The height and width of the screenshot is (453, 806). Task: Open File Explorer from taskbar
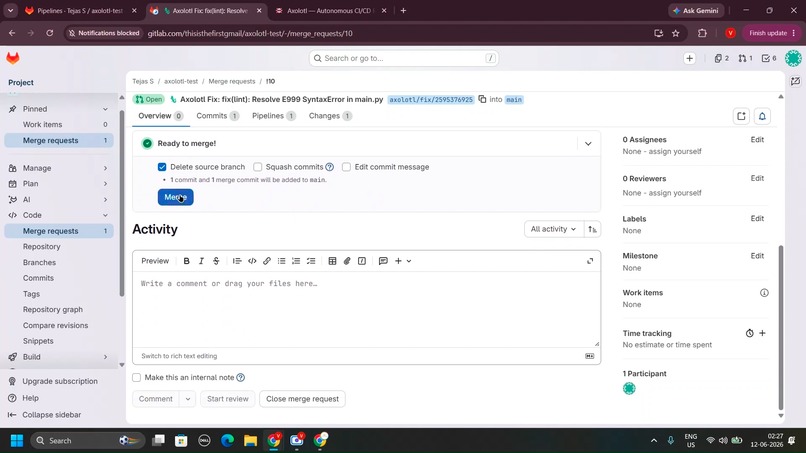coord(250,441)
